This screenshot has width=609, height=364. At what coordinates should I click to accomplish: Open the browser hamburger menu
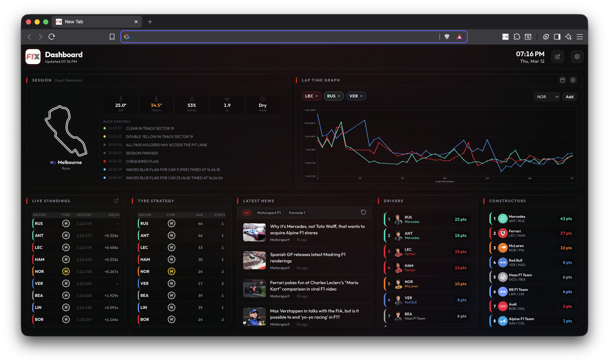pyautogui.click(x=580, y=37)
